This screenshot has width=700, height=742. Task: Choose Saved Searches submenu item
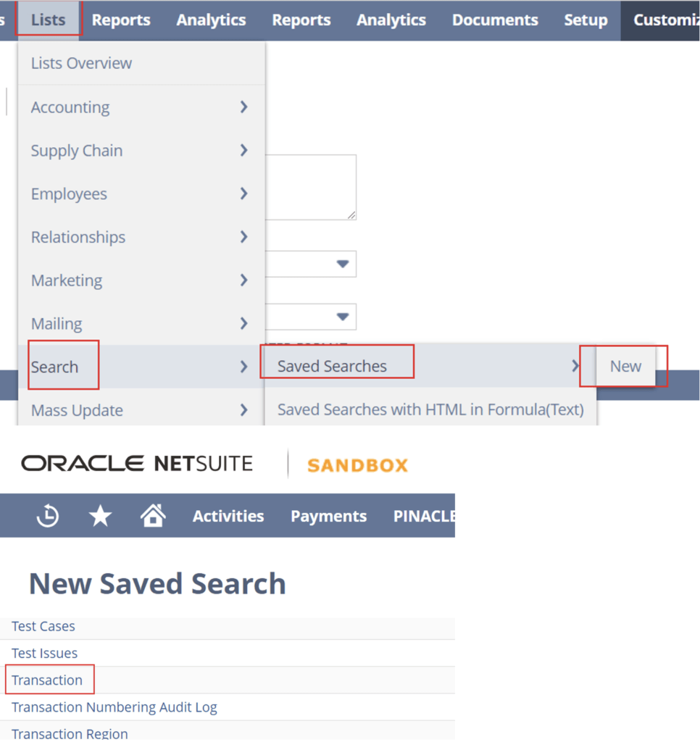point(333,366)
